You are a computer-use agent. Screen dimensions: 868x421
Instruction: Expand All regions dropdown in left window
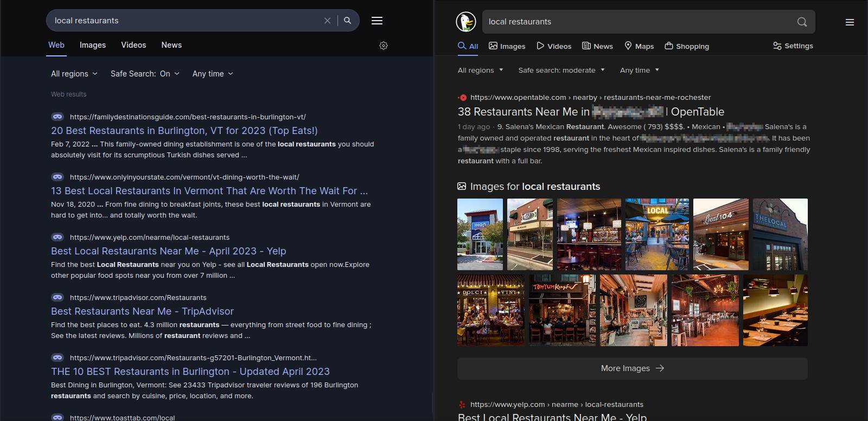tap(74, 74)
